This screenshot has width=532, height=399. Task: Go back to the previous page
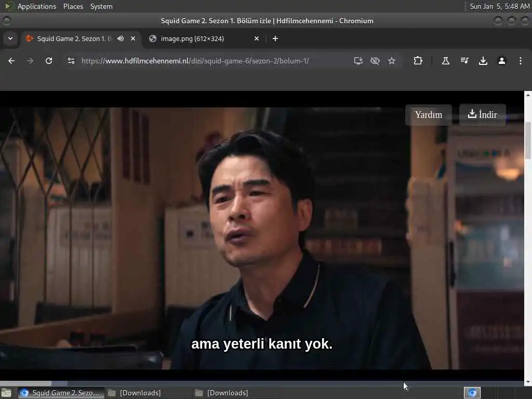11,61
